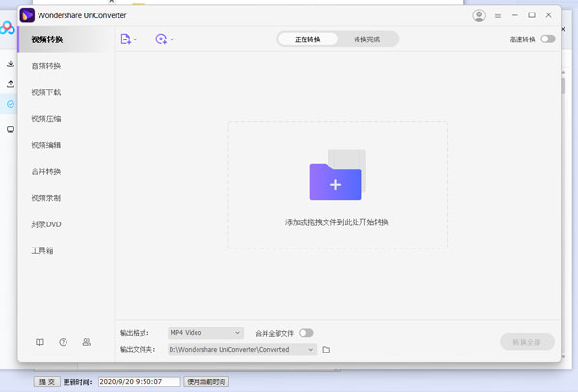Open 视频压缩 in the sidebar

(x=45, y=118)
